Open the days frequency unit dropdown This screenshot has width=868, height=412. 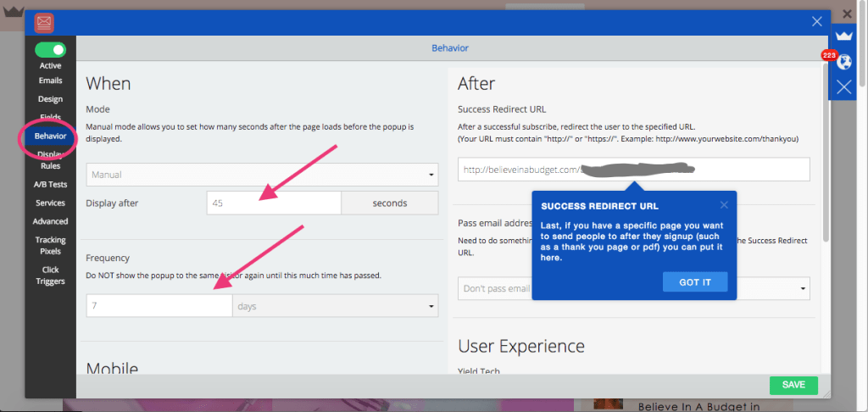[x=335, y=306]
